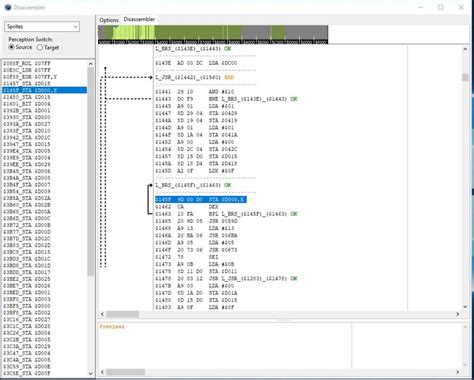The width and height of the screenshot is (474, 380).
Task: Click the disassembly view scroll-up arrow
Action: (x=465, y=49)
